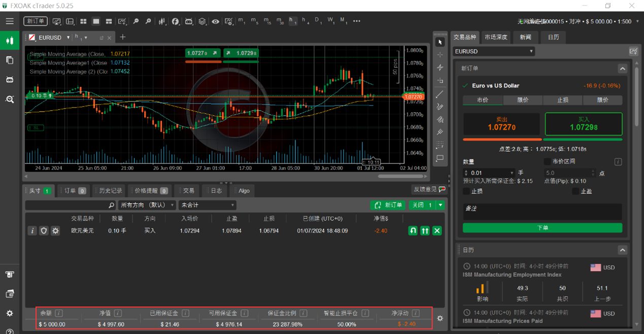Expand the 所有方向 (默认) direction filter

pyautogui.click(x=147, y=205)
